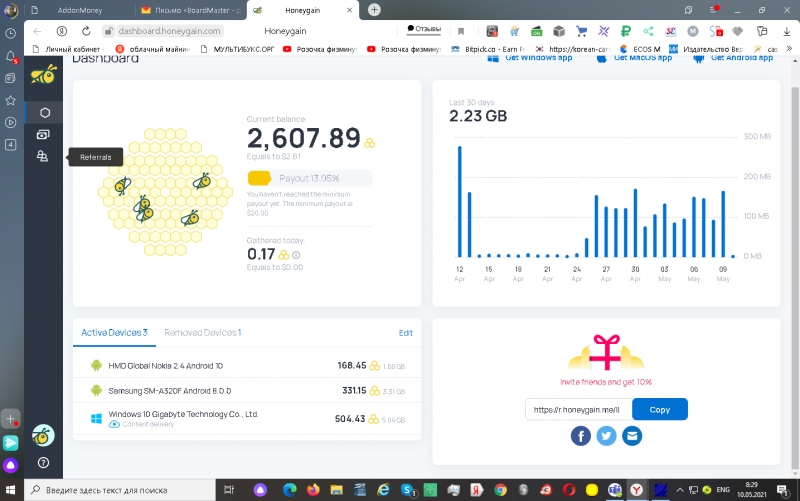800x501 pixels.
Task: Click the Get MacOS app link
Action: tap(634, 58)
